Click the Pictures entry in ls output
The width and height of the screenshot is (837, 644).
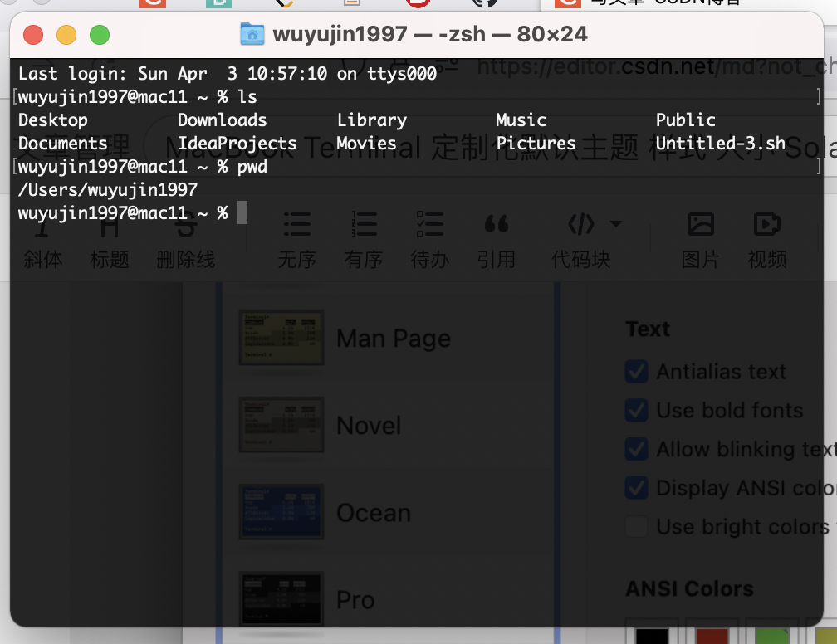[x=536, y=144]
